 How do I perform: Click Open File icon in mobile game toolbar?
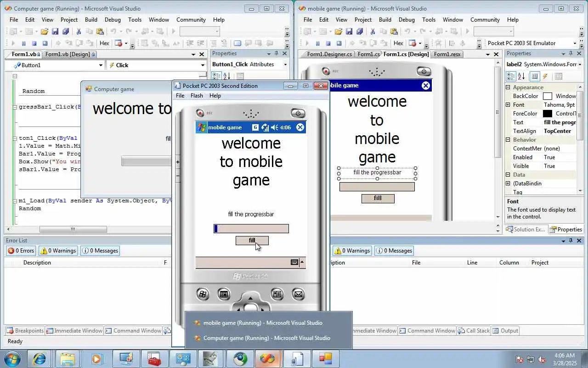tap(339, 31)
